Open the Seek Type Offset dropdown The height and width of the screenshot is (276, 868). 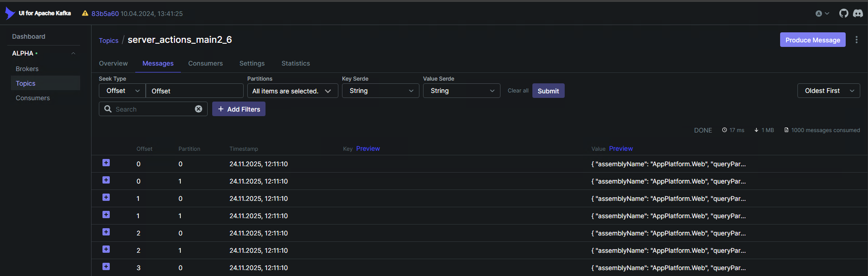(122, 91)
